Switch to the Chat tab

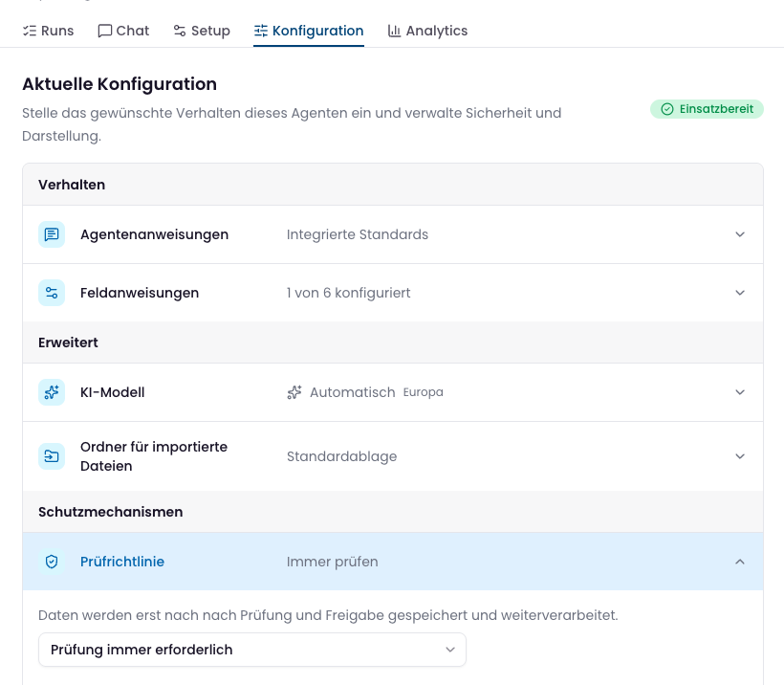click(123, 31)
